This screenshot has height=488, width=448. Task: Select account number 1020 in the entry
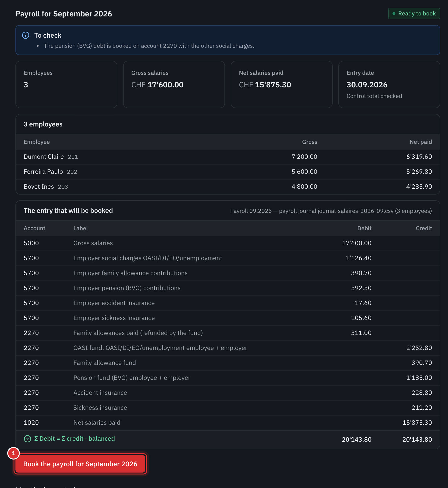coord(31,423)
